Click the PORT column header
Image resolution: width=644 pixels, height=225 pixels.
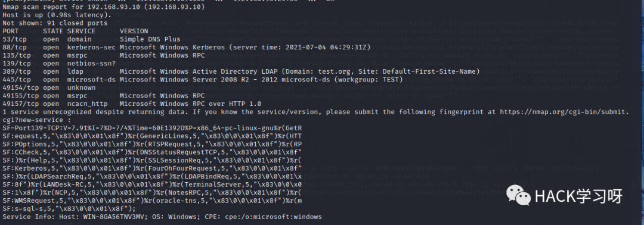[x=11, y=31]
